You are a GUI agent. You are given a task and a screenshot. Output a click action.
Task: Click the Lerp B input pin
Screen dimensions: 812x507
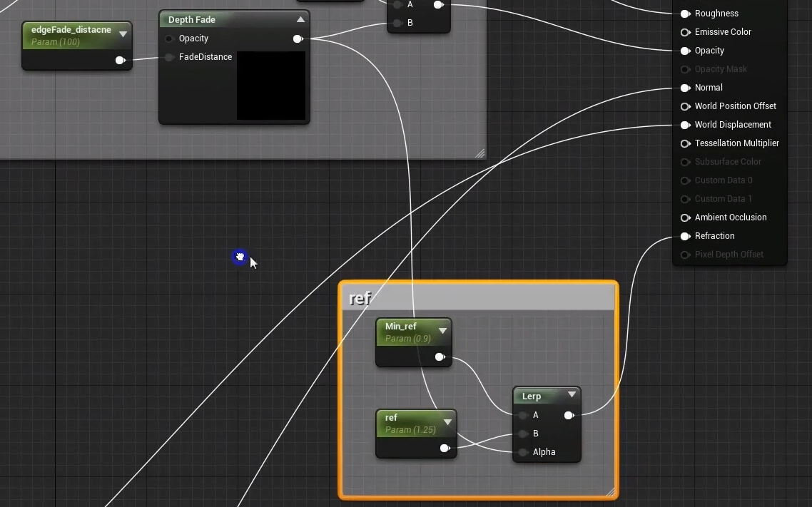tap(523, 434)
